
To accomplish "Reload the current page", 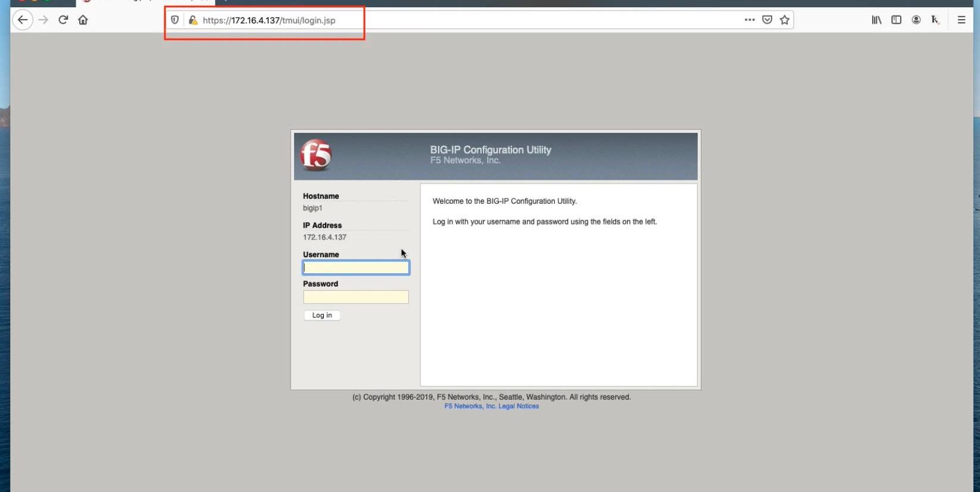I will (63, 20).
